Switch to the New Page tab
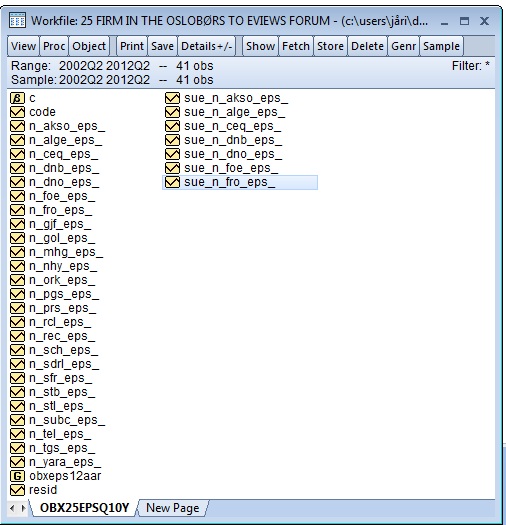This screenshot has height=525, width=506. [172, 508]
